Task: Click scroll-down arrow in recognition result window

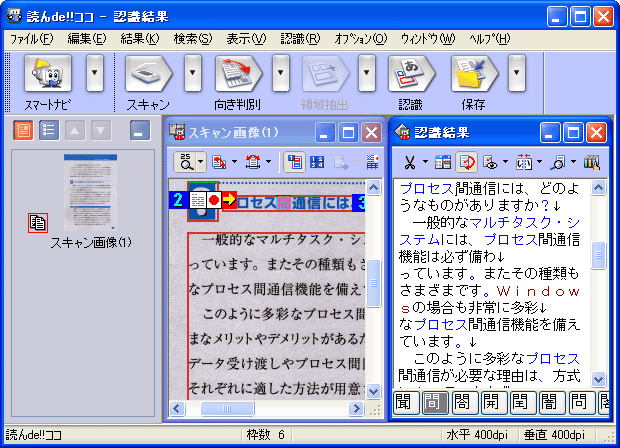Action: (598, 380)
